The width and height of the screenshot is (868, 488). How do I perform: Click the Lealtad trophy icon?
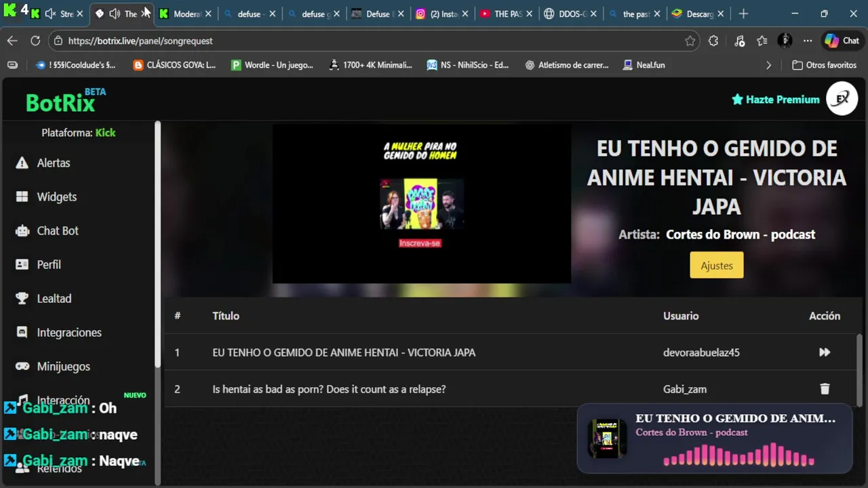(x=22, y=298)
